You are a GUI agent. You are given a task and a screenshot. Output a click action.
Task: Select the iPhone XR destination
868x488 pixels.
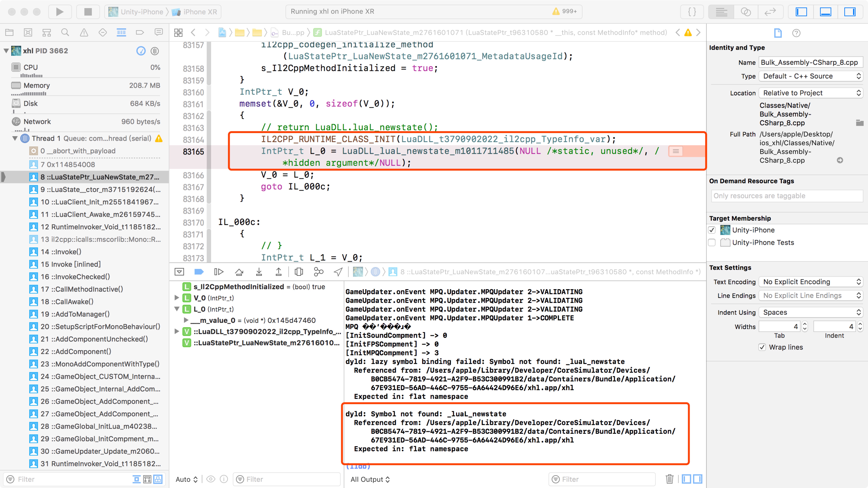click(x=194, y=12)
